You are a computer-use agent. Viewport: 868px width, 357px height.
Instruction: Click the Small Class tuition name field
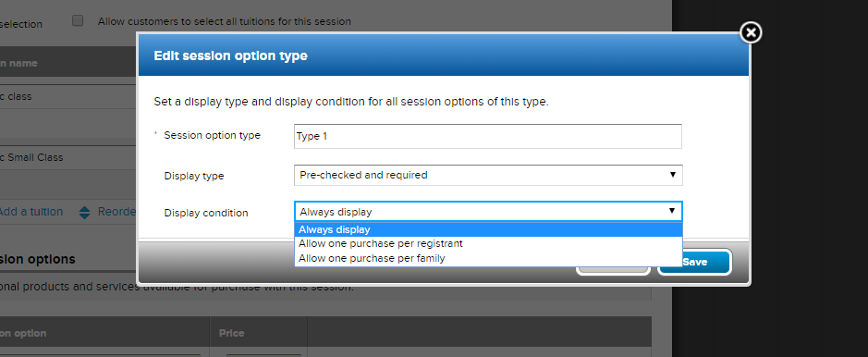tap(68, 158)
